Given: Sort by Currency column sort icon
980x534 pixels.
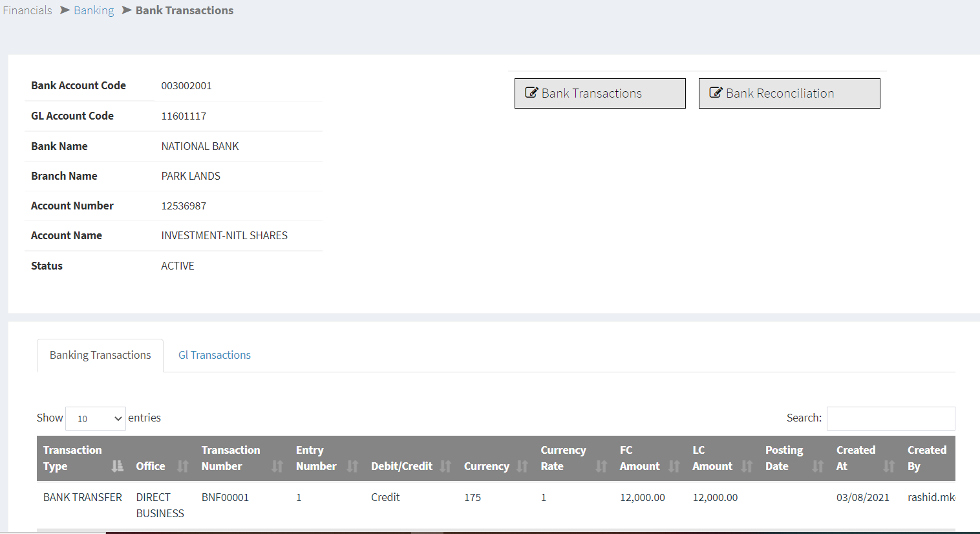Looking at the screenshot, I should (x=522, y=466).
